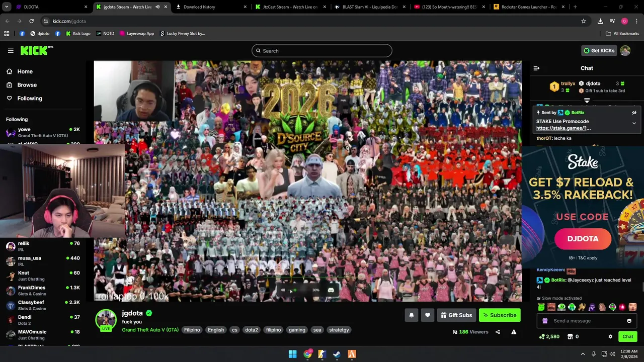
Task: Open musa_usa channel
Action: click(x=43, y=261)
